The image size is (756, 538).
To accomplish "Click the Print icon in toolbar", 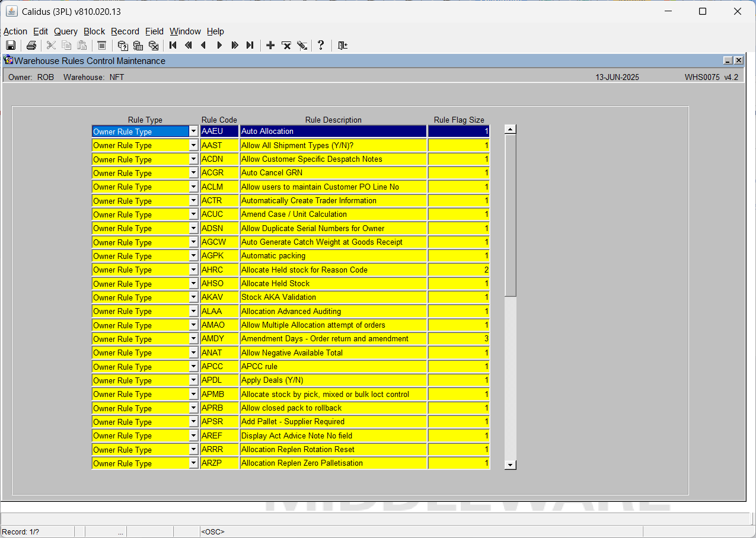I will pyautogui.click(x=31, y=46).
